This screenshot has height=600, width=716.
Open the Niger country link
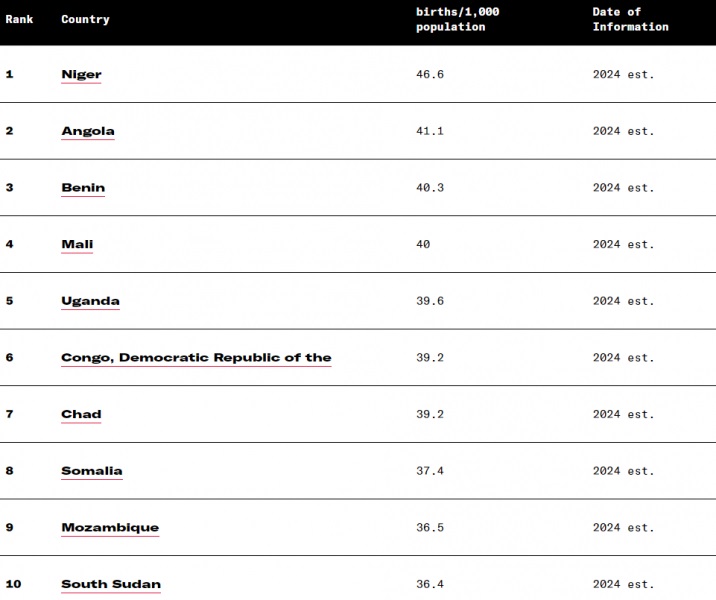point(81,75)
